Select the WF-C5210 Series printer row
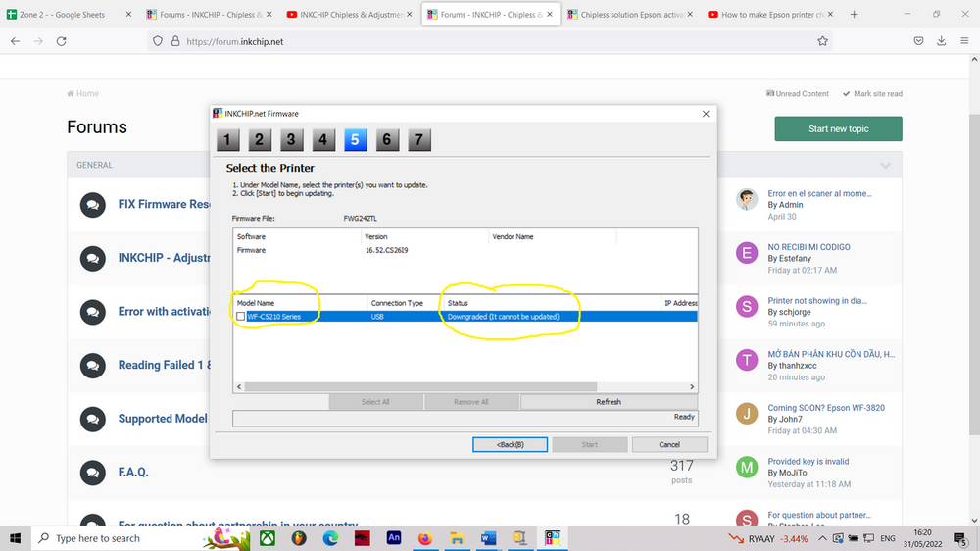 coord(465,317)
